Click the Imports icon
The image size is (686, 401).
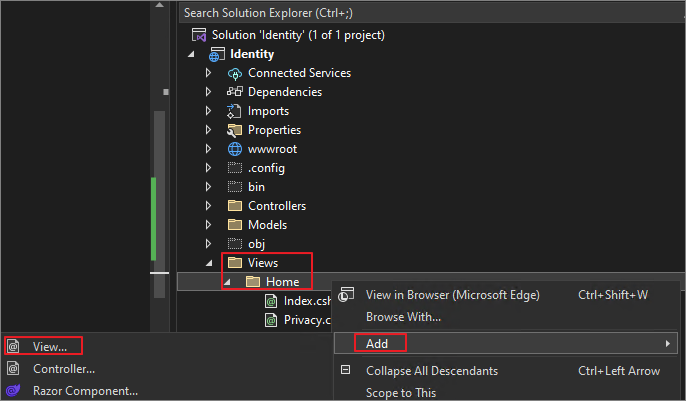pos(234,111)
